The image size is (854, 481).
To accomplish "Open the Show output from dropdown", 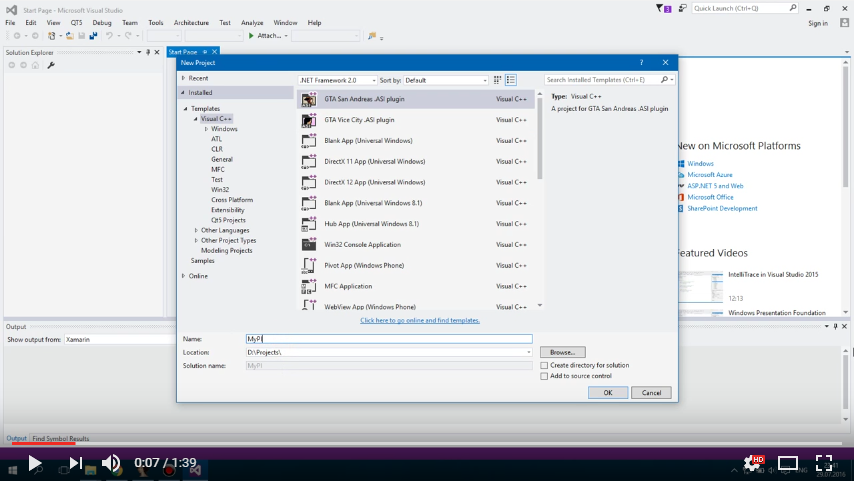I will [x=119, y=339].
